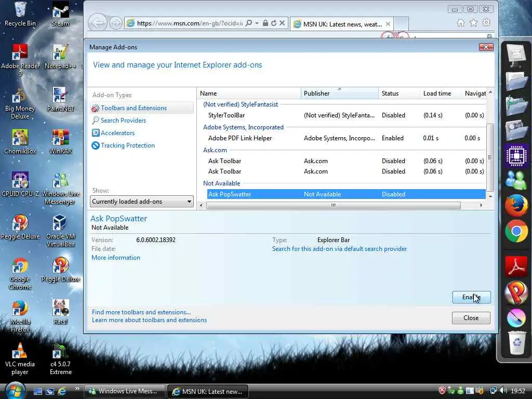Open CPUID CPU-Z desktop shortcut
532x399 pixels.
tap(20, 184)
